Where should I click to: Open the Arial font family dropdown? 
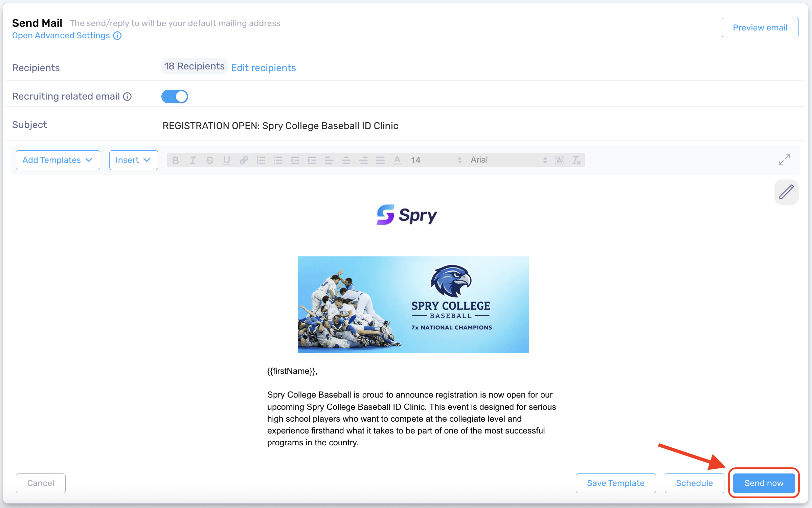(x=509, y=160)
